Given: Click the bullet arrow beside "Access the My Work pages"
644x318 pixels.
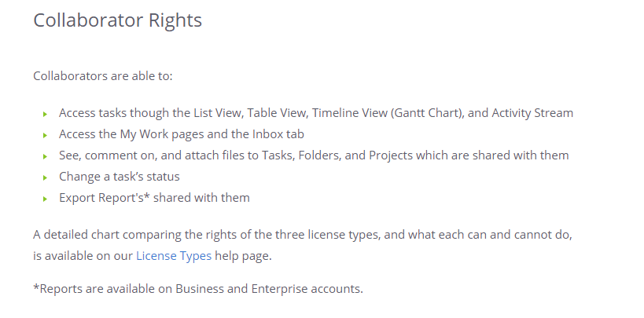Looking at the screenshot, I should [46, 135].
